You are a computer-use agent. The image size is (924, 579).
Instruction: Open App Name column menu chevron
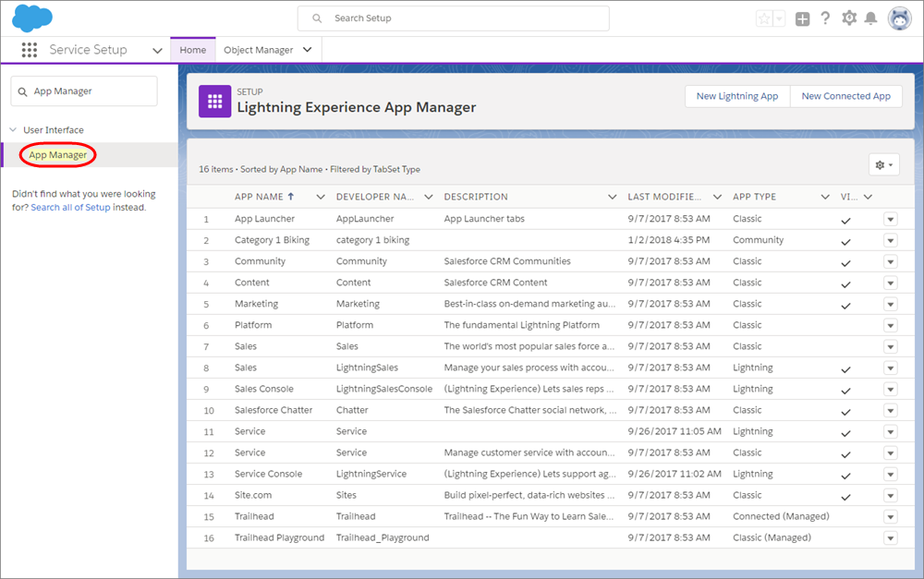click(x=321, y=197)
